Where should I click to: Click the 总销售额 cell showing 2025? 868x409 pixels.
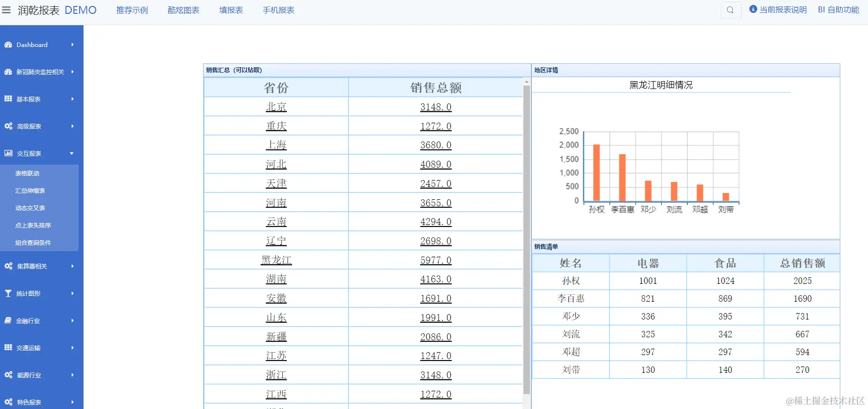point(802,281)
